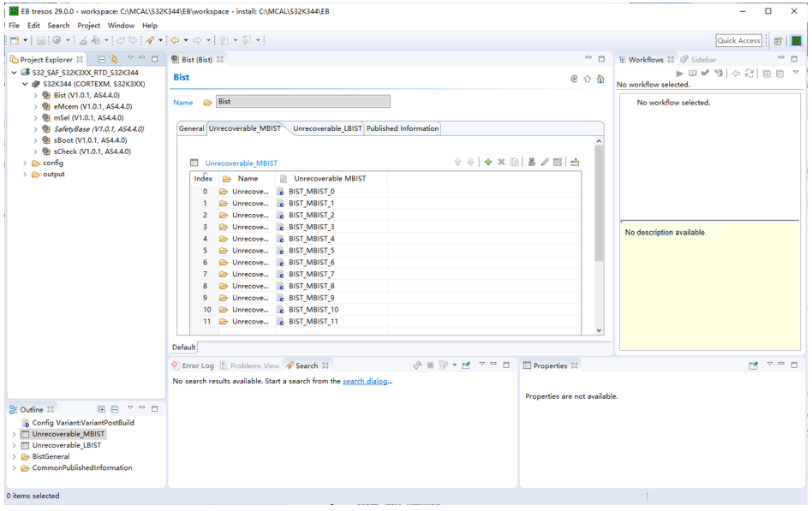Click the search dialog link

coord(365,381)
